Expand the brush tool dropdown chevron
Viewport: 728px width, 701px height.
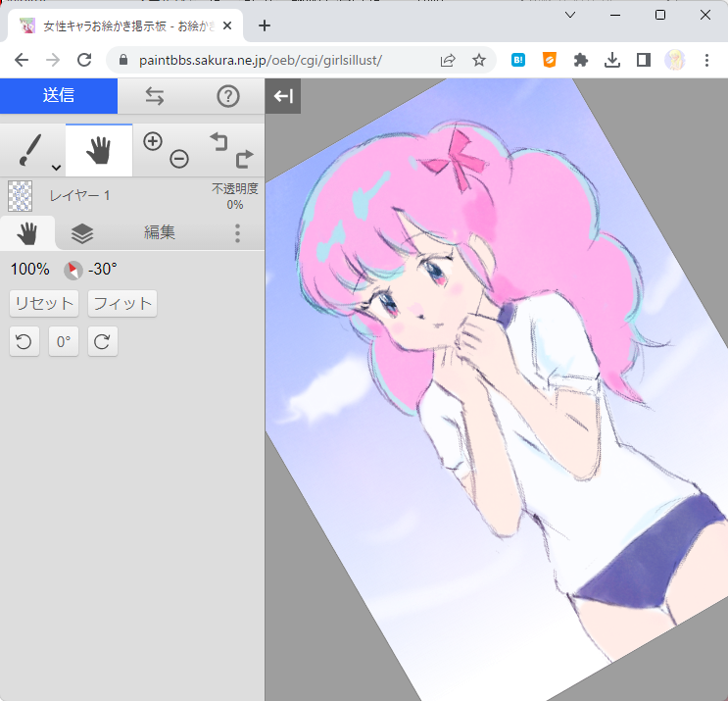(56, 168)
